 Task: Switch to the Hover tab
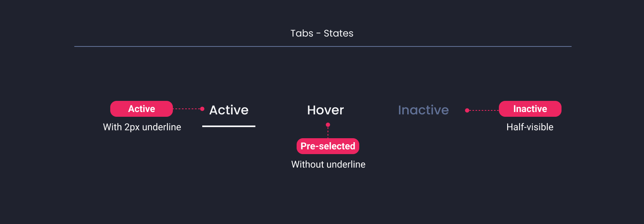pyautogui.click(x=326, y=110)
